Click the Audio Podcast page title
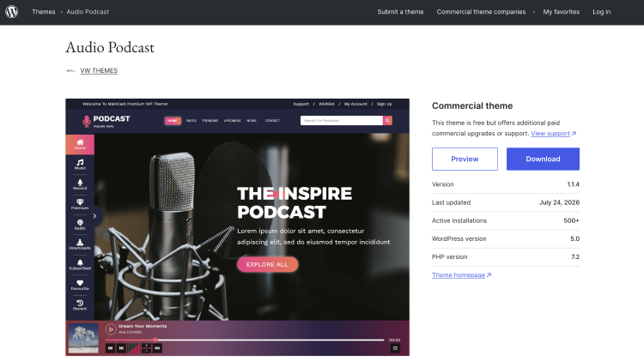This screenshot has height=361, width=644. [x=110, y=47]
